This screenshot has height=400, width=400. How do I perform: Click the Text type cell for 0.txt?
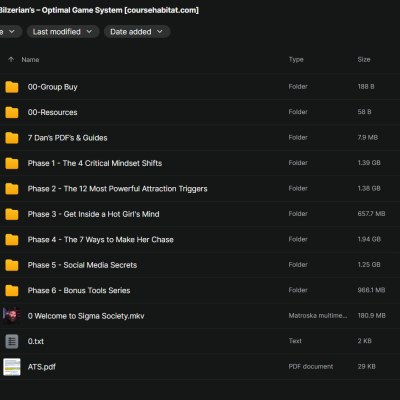(x=295, y=341)
